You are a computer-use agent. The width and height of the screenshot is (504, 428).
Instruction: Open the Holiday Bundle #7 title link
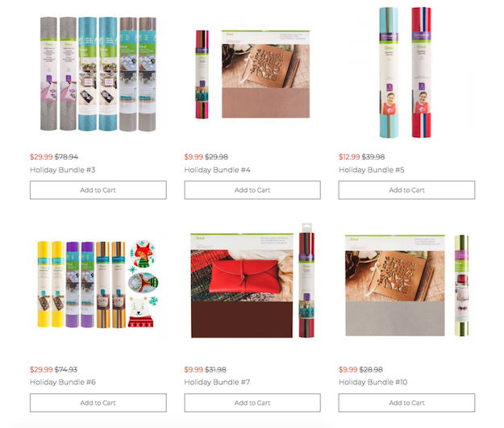(x=217, y=382)
